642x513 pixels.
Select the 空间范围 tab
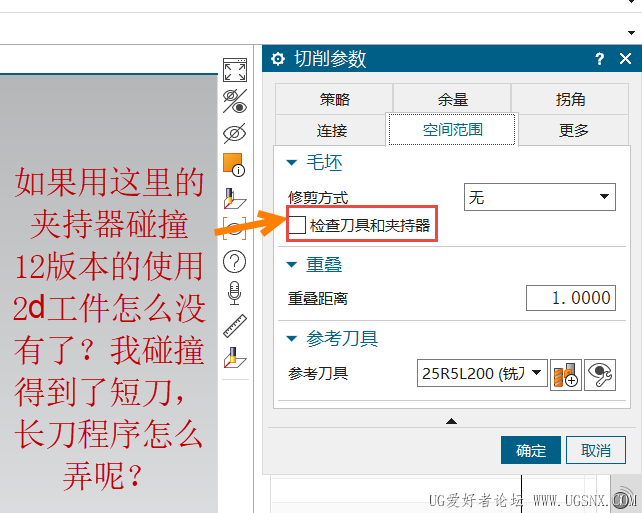point(452,129)
